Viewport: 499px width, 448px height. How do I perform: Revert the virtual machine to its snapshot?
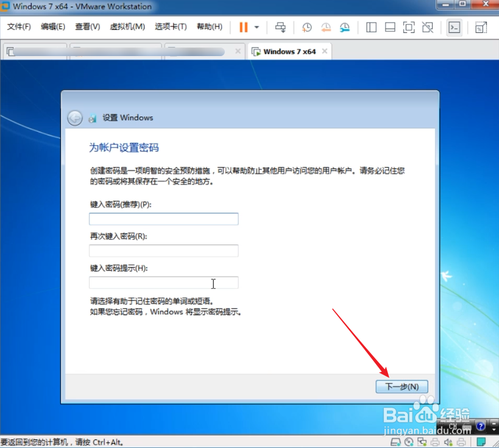pyautogui.click(x=325, y=27)
